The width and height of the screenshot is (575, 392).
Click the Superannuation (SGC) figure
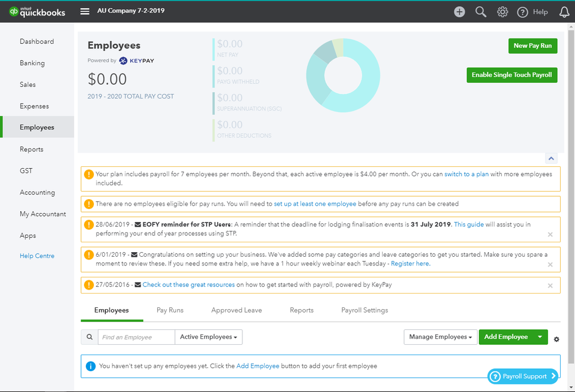tap(230, 98)
